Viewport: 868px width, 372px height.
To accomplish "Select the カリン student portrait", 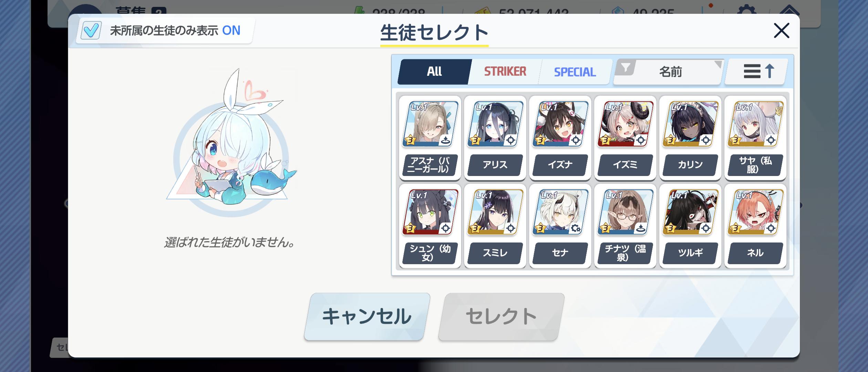I will point(690,124).
